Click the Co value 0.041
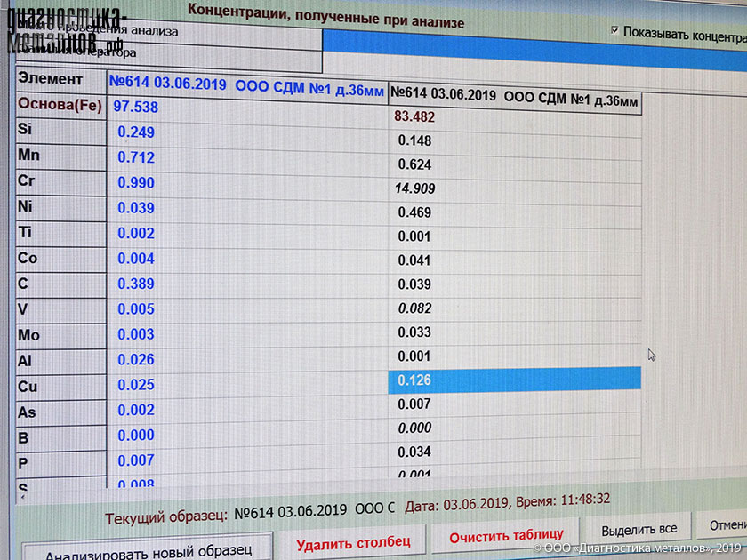Image resolution: width=747 pixels, height=560 pixels. pyautogui.click(x=414, y=260)
